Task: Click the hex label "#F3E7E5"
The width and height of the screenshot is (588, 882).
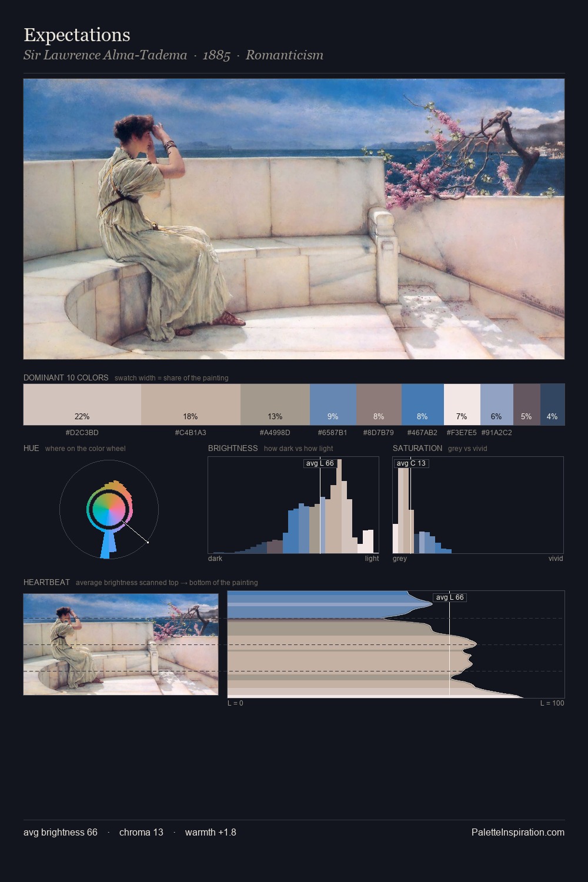Action: click(x=462, y=433)
